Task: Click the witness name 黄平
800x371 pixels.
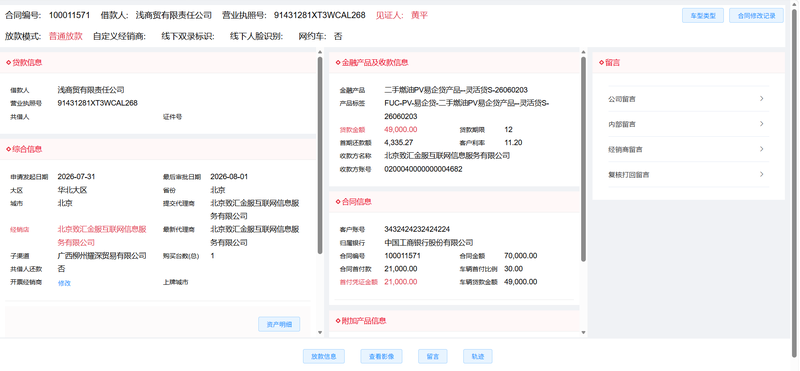Action: coord(419,15)
